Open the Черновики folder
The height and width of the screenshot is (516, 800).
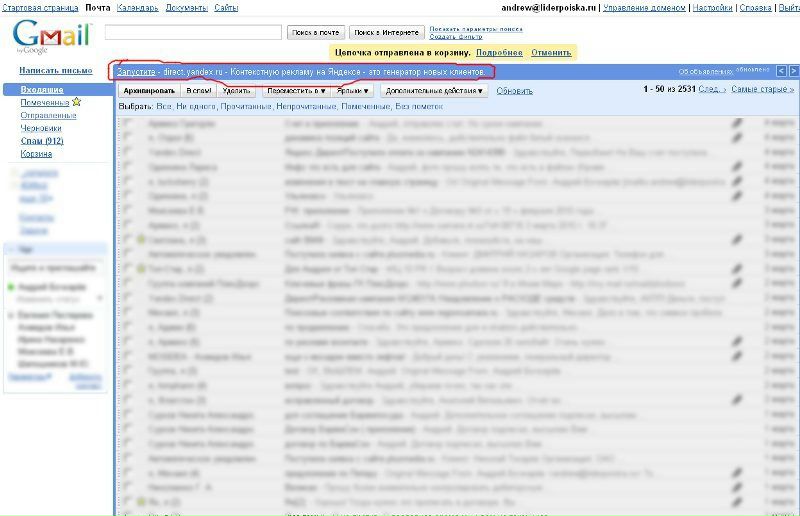(41, 128)
